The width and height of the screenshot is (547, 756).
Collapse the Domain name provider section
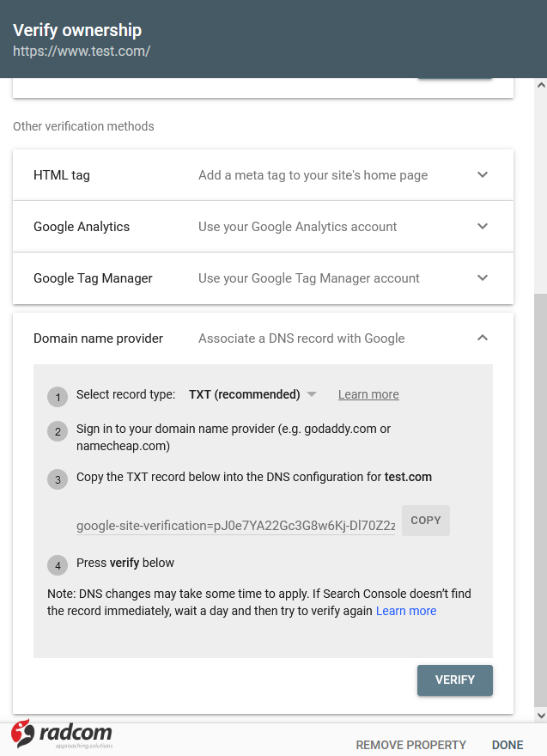pos(483,338)
